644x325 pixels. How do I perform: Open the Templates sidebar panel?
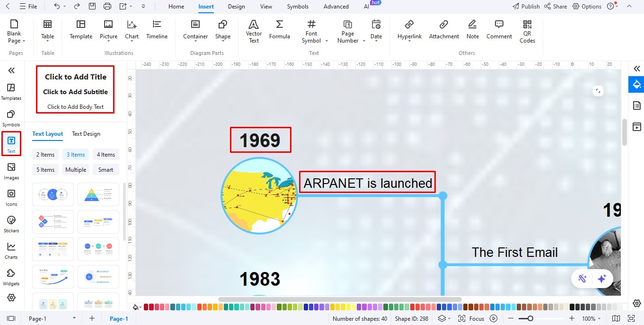[11, 92]
